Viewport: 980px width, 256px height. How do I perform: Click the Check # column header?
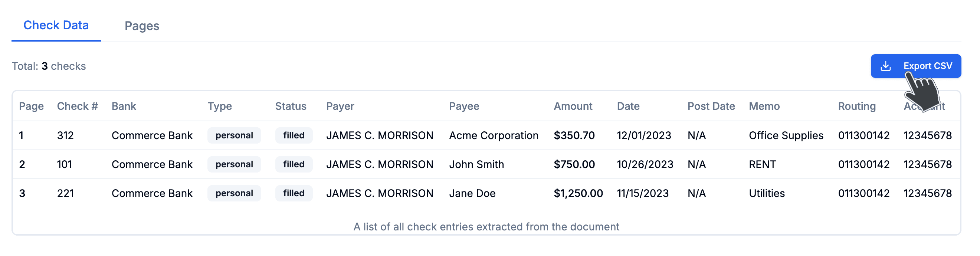(x=77, y=106)
